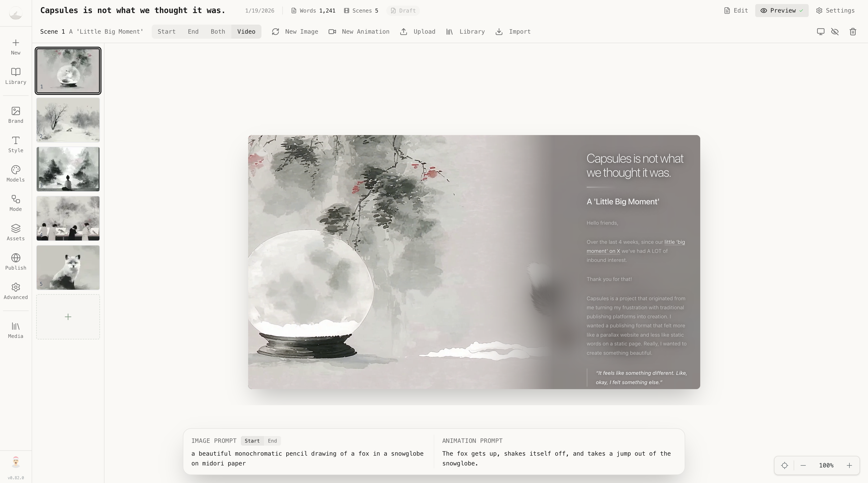The width and height of the screenshot is (868, 483).
Task: Select the Both view tab
Action: click(x=217, y=31)
